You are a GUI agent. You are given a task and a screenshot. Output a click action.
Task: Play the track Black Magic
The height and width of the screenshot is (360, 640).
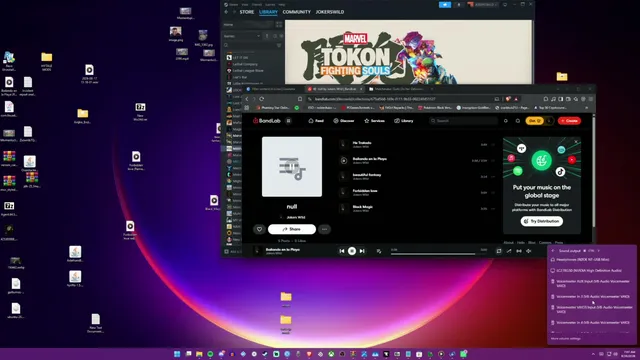click(344, 208)
